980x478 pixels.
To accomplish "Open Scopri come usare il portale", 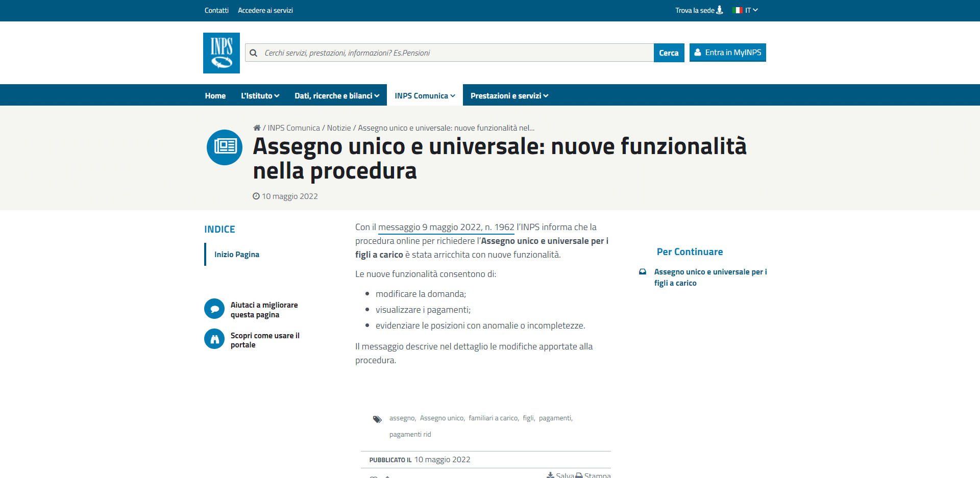I will [x=265, y=340].
